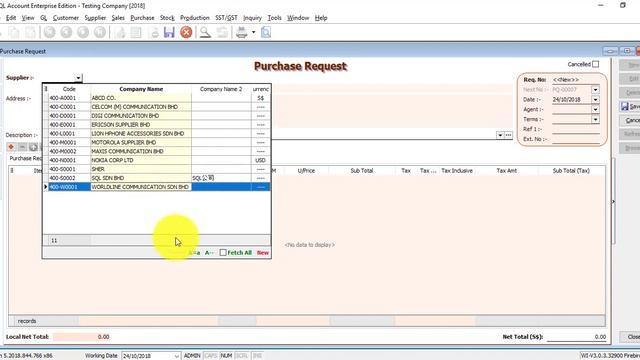Sort by the Code column header
This screenshot has height=360, width=640.
click(69, 89)
